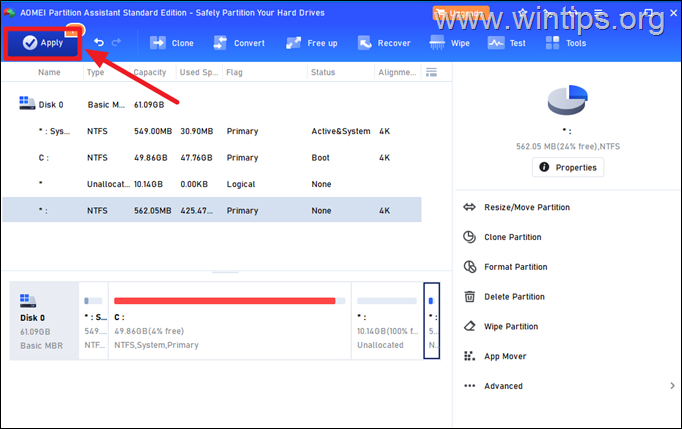This screenshot has height=429, width=682.
Task: Select Disk 0 block in disk map
Action: (x=44, y=321)
